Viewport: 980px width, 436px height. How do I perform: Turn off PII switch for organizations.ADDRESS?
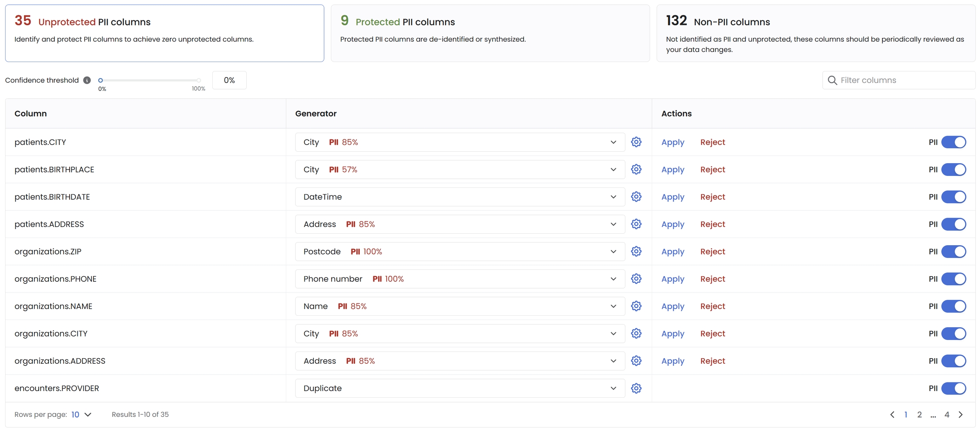(x=953, y=361)
